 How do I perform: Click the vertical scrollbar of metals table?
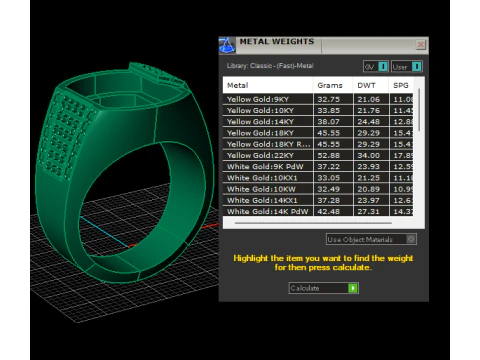[x=419, y=110]
